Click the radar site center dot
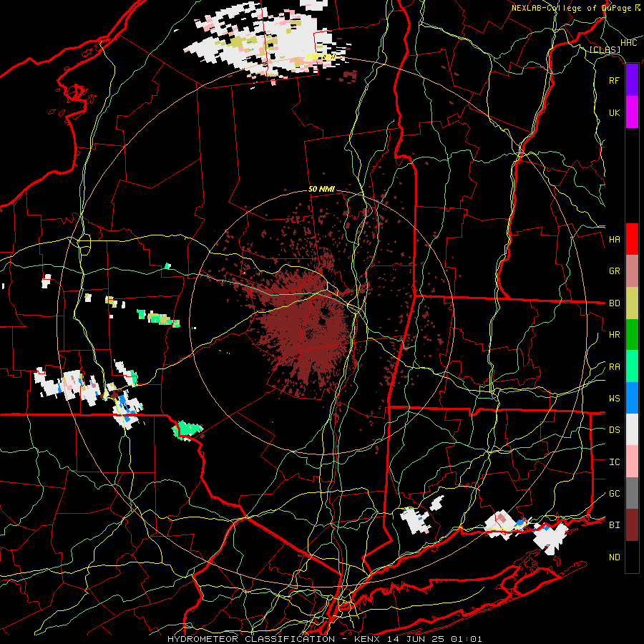This screenshot has height=644, width=644. pyautogui.click(x=322, y=322)
